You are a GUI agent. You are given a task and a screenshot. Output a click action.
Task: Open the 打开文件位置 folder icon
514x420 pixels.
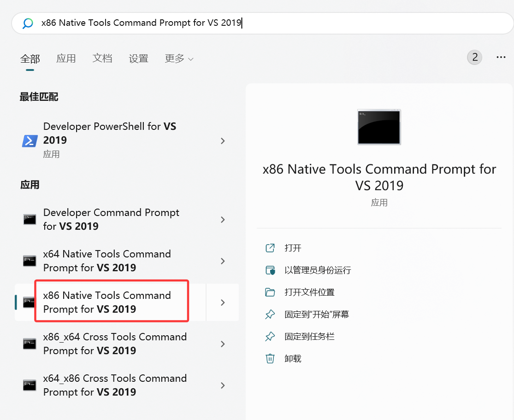tap(271, 292)
